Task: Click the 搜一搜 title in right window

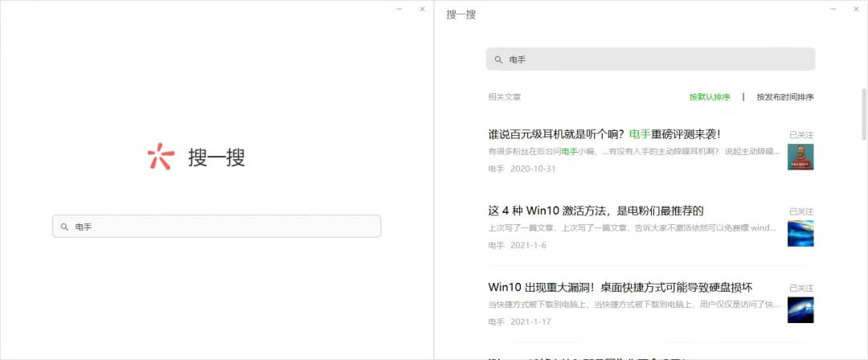Action: point(461,14)
